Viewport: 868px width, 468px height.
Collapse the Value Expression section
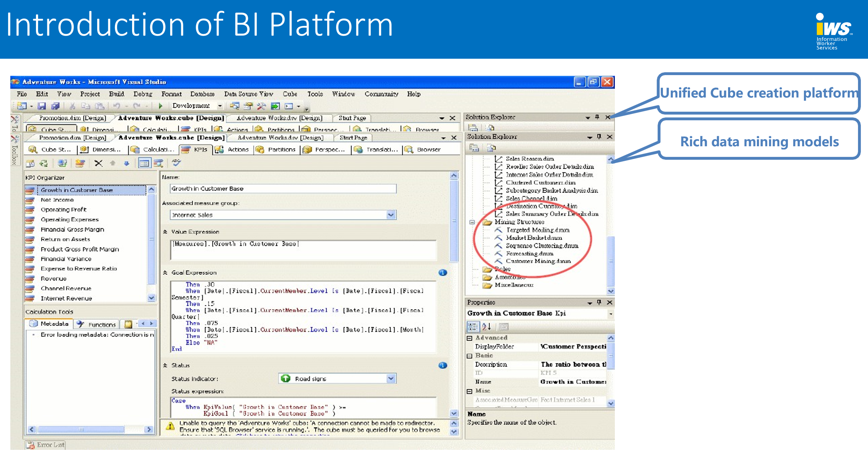click(x=165, y=232)
